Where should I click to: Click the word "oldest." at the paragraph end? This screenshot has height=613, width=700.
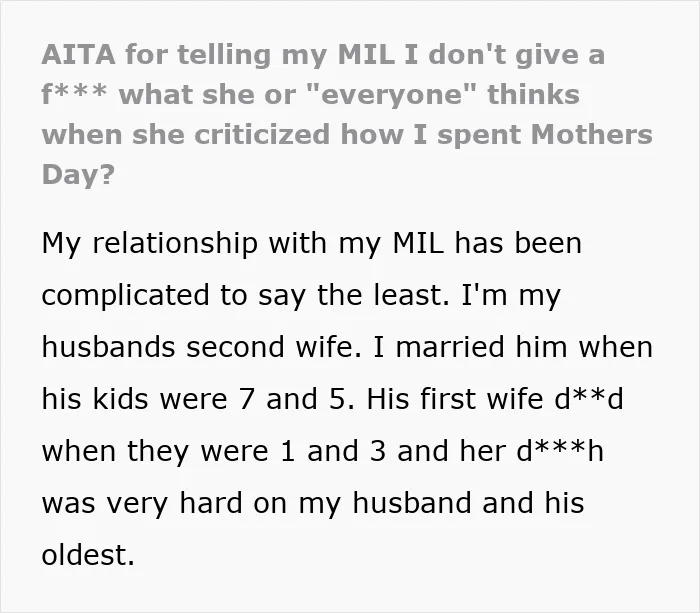point(88,555)
